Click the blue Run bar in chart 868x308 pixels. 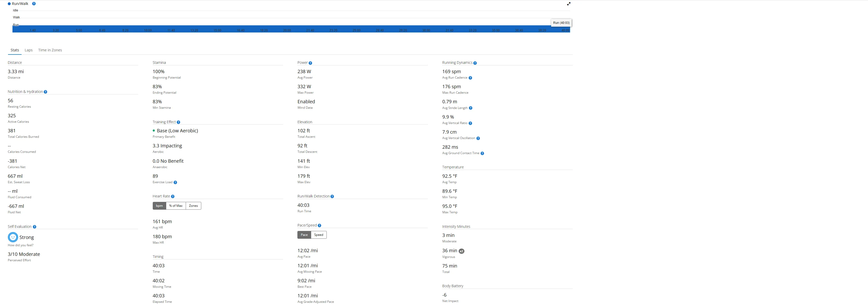click(290, 28)
